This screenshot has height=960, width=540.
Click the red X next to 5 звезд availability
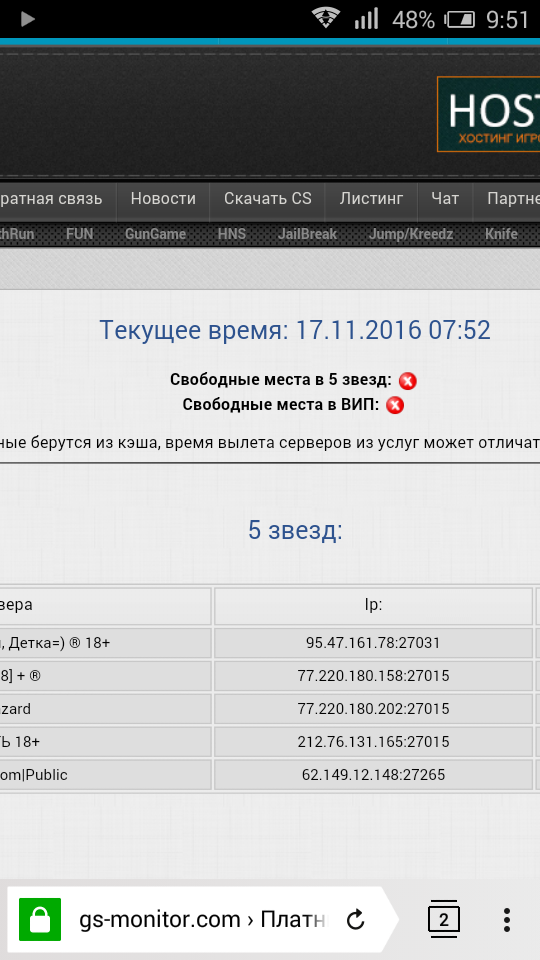coord(407,381)
